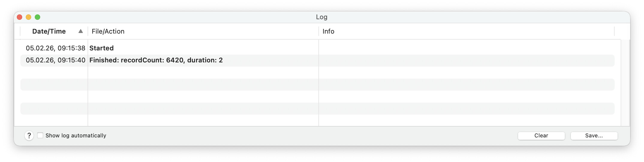Viewport: 644px width, 162px height.
Task: Click the 09:15:40 timestamp cell
Action: pyautogui.click(x=55, y=60)
